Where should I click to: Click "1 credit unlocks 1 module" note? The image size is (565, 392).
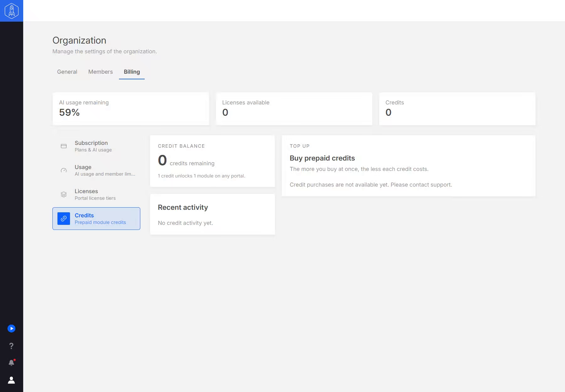pos(202,176)
